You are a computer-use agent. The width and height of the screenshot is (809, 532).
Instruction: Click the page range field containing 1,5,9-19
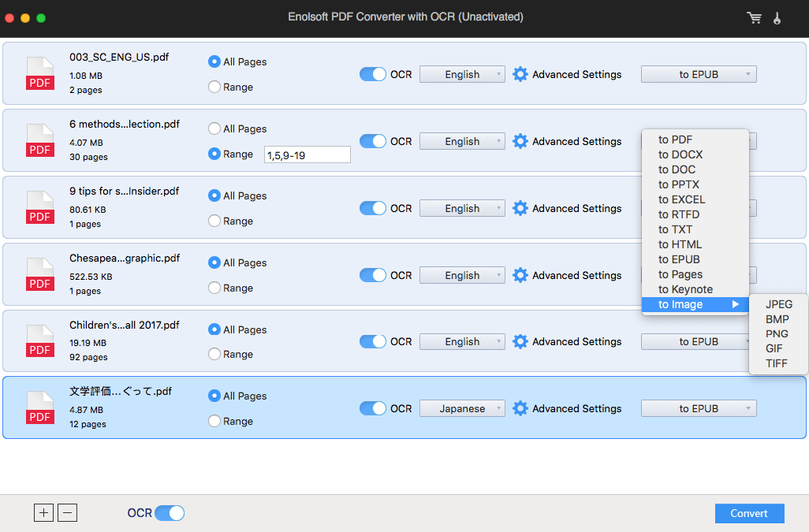click(x=308, y=154)
